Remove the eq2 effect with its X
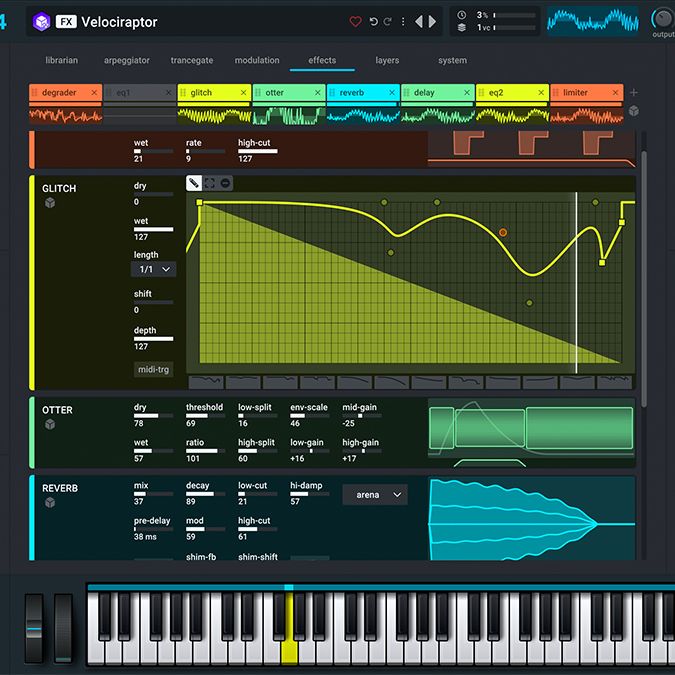This screenshot has width=675, height=675. (541, 93)
